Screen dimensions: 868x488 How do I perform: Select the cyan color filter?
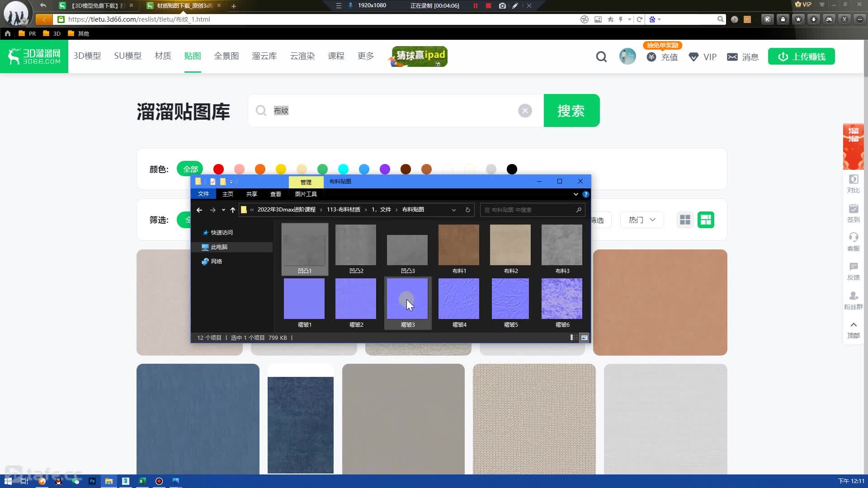tap(343, 169)
